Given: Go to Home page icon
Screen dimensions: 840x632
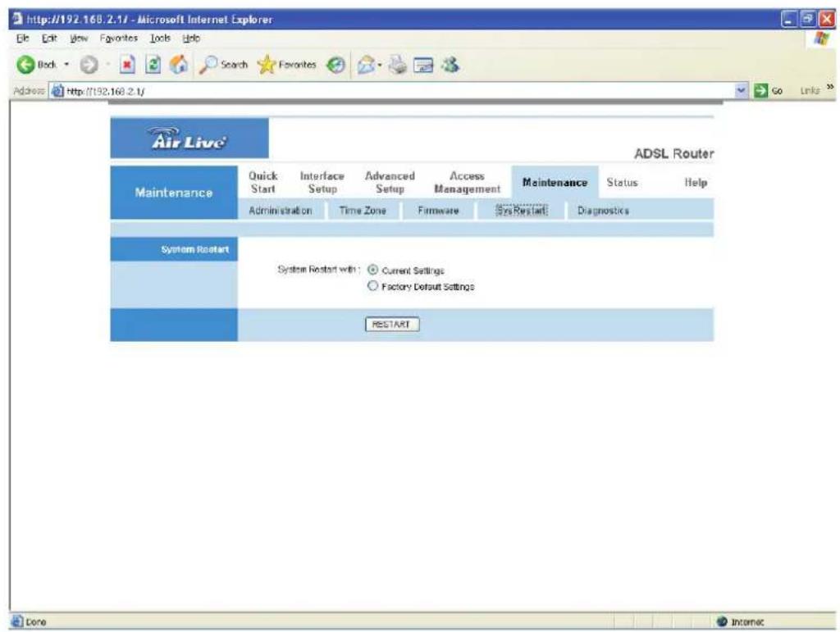Looking at the screenshot, I should [179, 65].
